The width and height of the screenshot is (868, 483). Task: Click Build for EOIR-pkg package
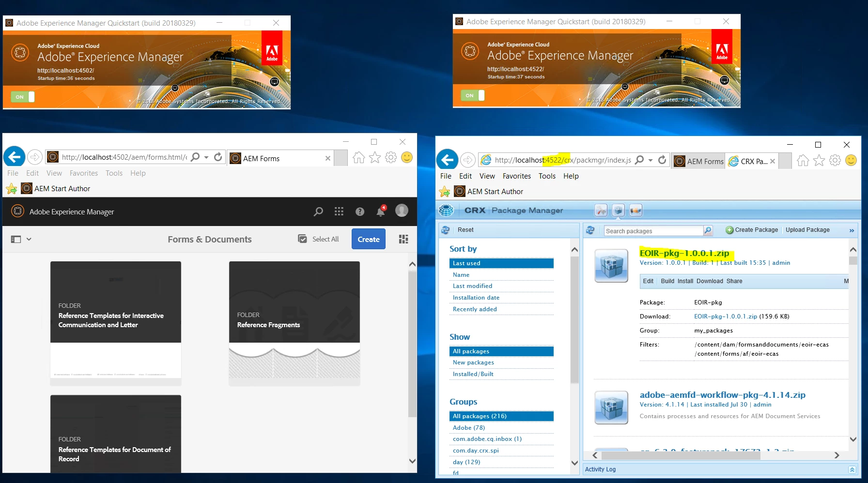pos(667,281)
